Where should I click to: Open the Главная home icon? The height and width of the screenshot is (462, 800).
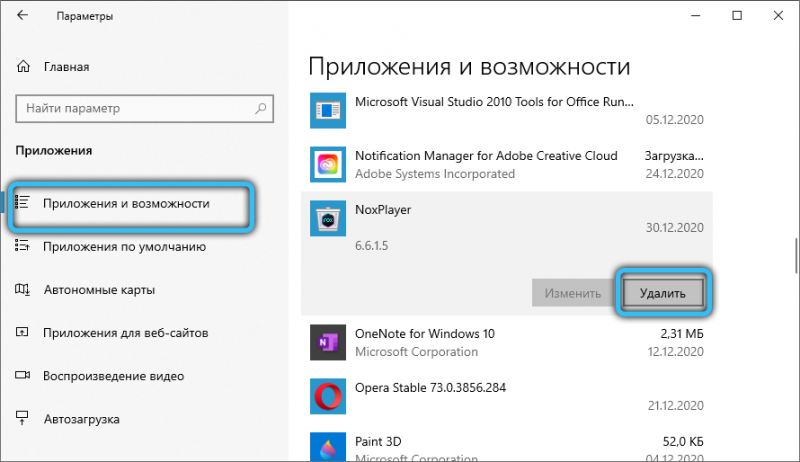coord(23,67)
